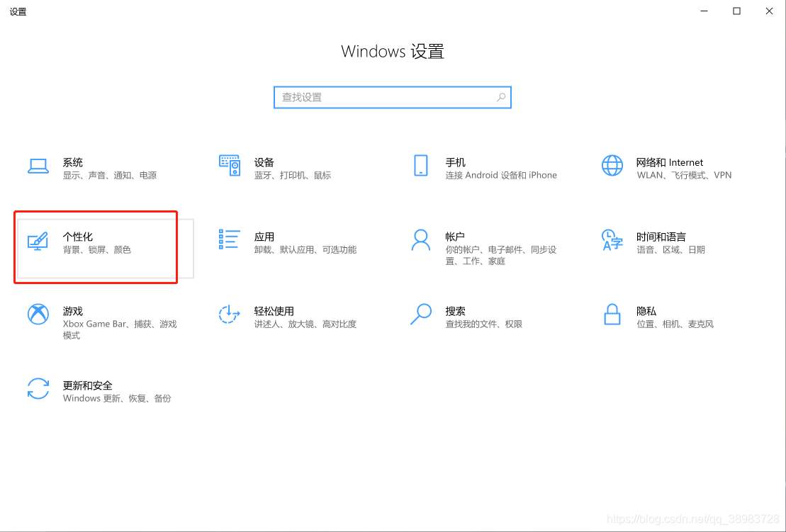Open the 手机 phone icon
Viewport: 786px width, 532px height.
420,165
